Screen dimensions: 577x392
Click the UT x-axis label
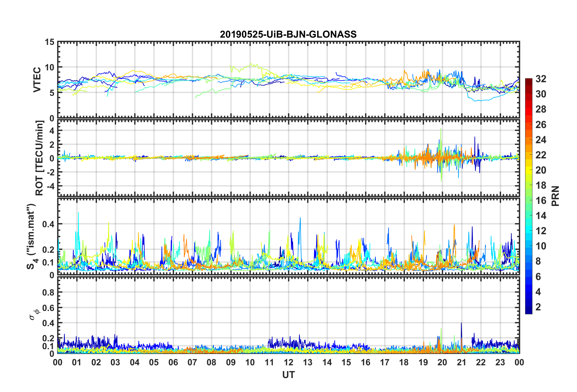[x=288, y=375]
